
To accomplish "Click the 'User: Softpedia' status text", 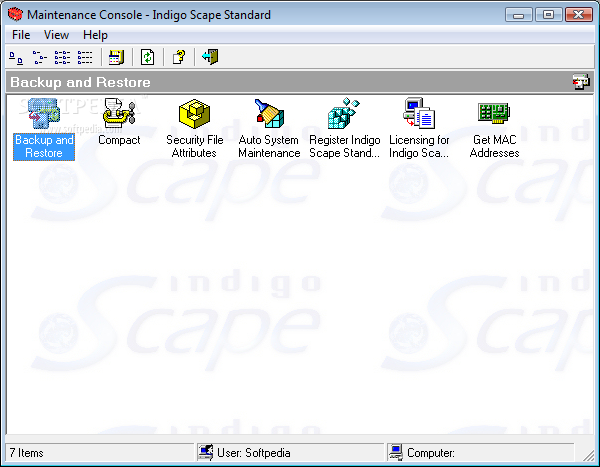I will click(x=254, y=453).
